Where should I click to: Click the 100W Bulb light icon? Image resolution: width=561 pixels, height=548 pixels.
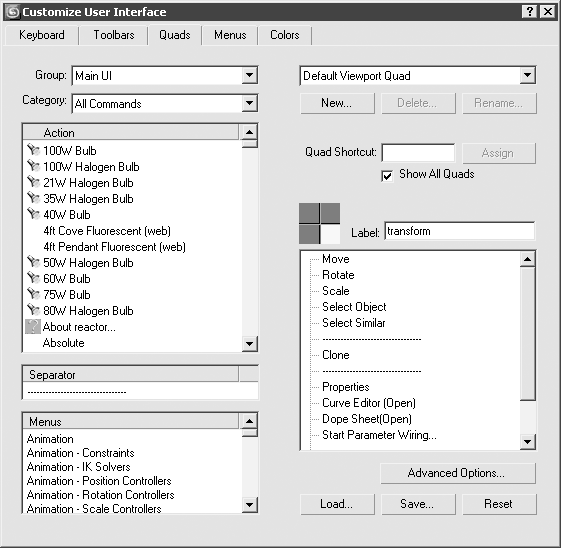(x=33, y=150)
